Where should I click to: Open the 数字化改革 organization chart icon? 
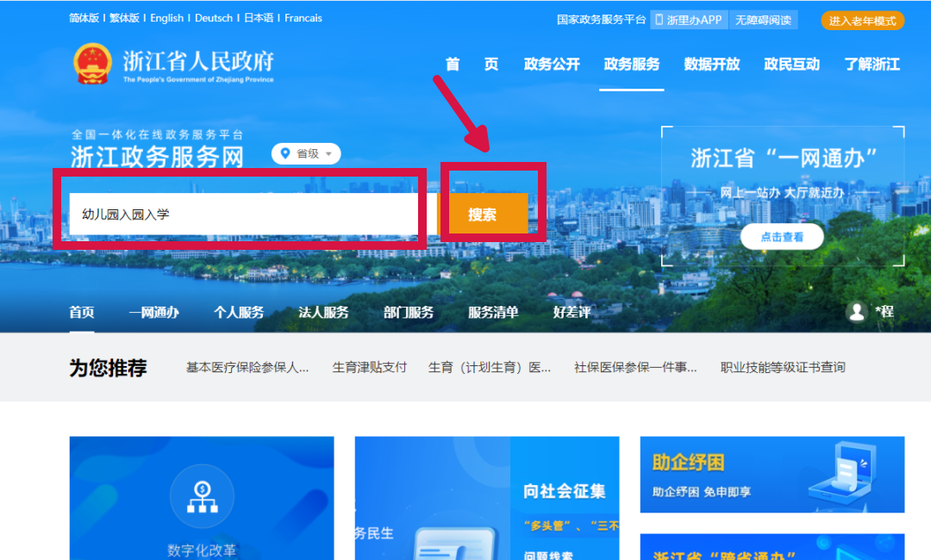[203, 496]
